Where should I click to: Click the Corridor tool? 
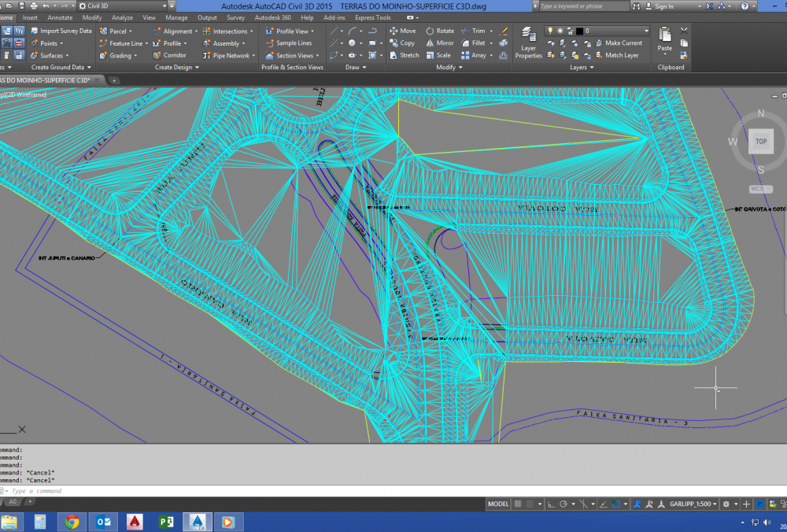(x=170, y=55)
